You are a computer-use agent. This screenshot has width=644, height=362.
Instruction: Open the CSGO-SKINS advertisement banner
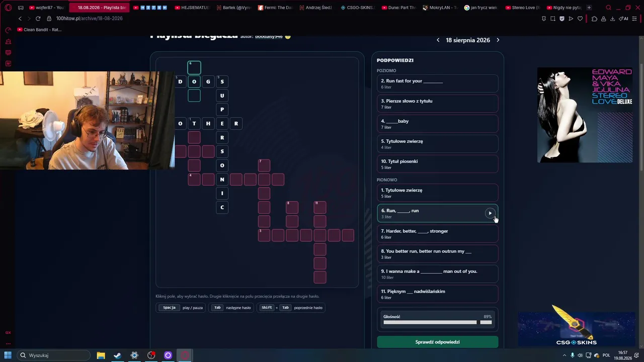click(x=577, y=326)
